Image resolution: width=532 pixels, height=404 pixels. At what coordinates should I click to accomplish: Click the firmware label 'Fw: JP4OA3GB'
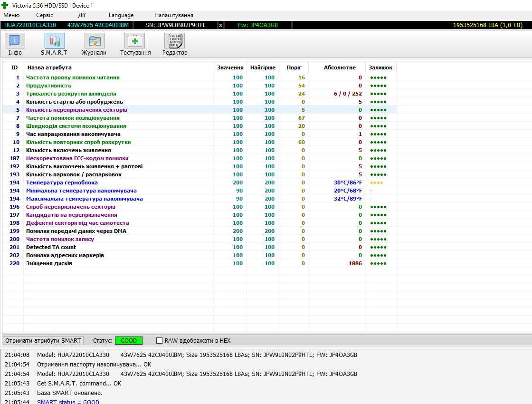[258, 25]
